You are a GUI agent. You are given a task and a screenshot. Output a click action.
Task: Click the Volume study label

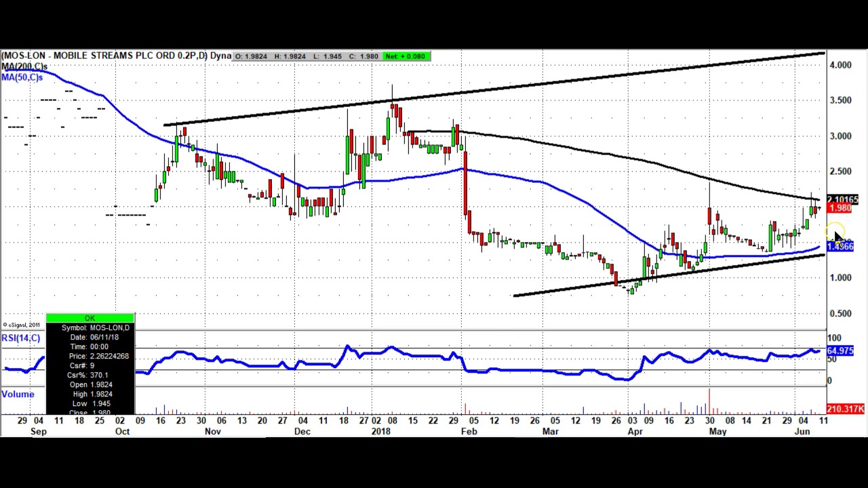tap(18, 394)
